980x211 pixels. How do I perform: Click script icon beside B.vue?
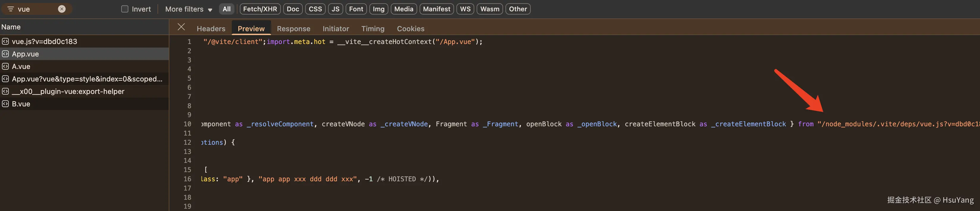[x=5, y=104]
